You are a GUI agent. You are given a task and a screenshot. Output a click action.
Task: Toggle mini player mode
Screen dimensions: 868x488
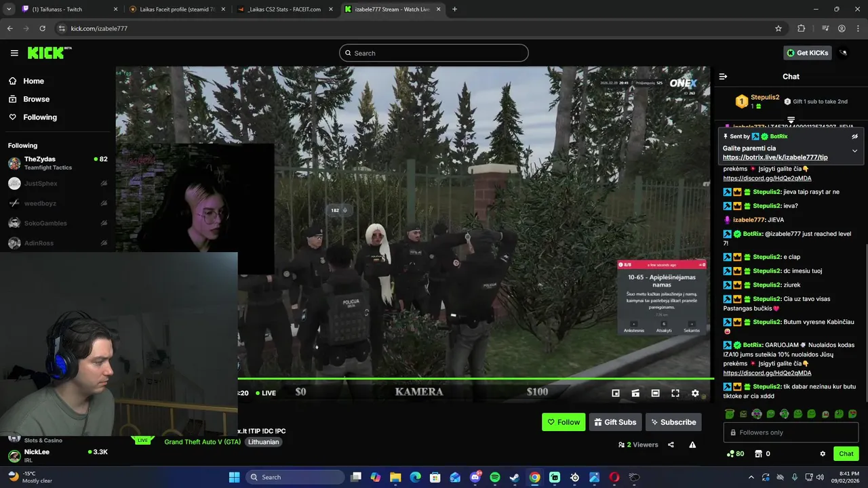pyautogui.click(x=616, y=393)
